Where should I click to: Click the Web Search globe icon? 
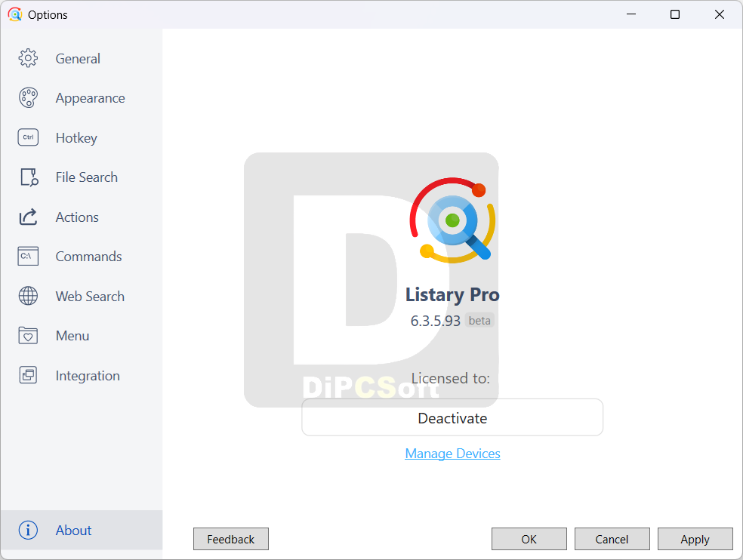coord(28,296)
